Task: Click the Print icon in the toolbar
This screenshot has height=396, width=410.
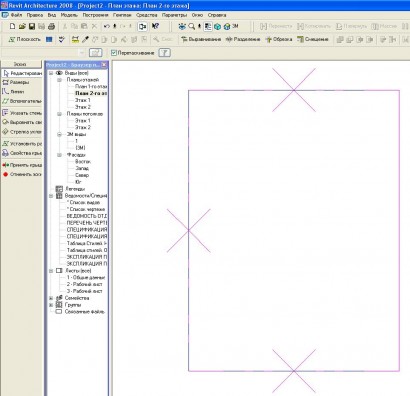Action: (51, 26)
